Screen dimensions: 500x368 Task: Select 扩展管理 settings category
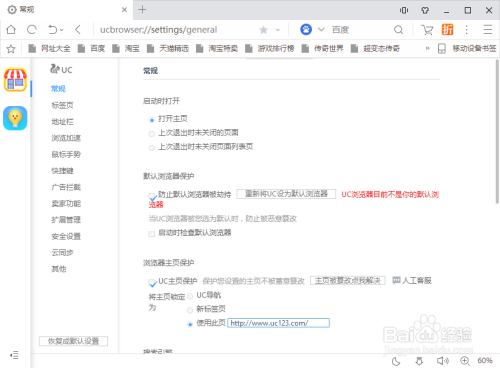click(66, 220)
